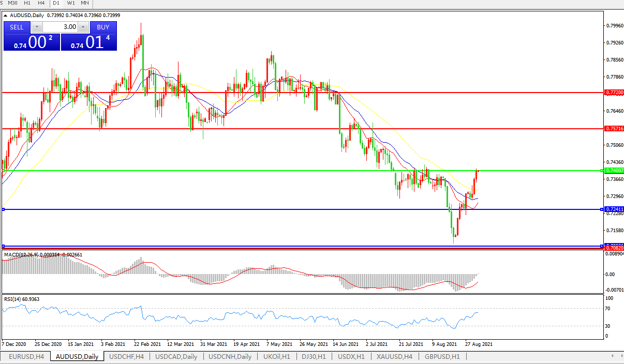
Task: Click the red 0.77200 price level label
Action: pyautogui.click(x=614, y=93)
